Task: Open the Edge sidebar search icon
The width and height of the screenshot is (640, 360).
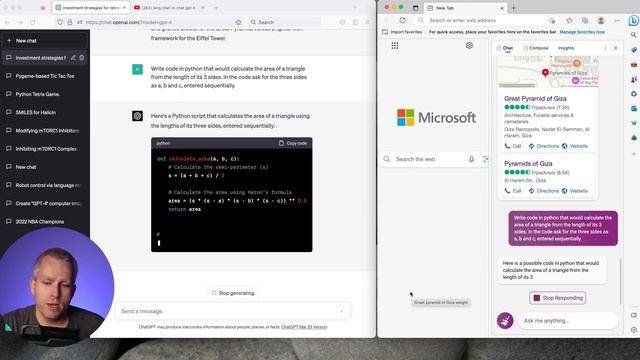Action: click(633, 35)
